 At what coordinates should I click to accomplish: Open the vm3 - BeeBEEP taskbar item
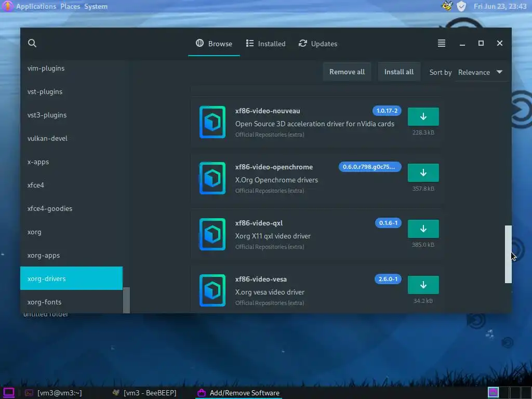pos(144,393)
